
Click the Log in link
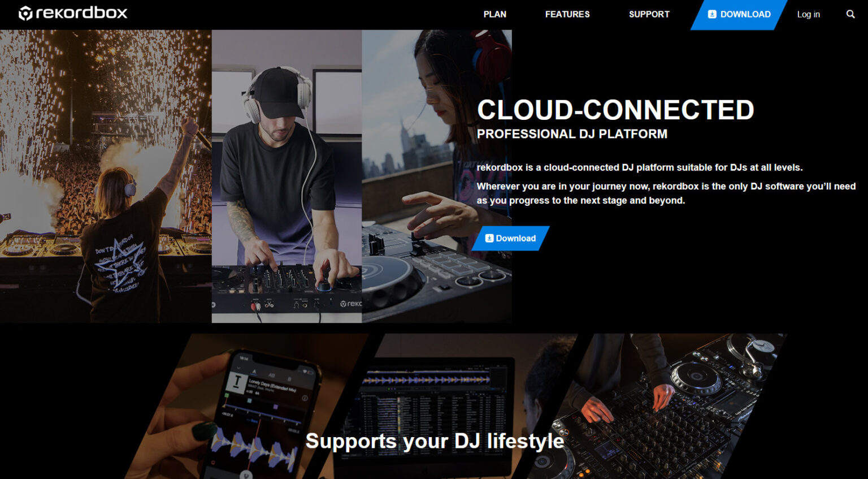click(808, 14)
